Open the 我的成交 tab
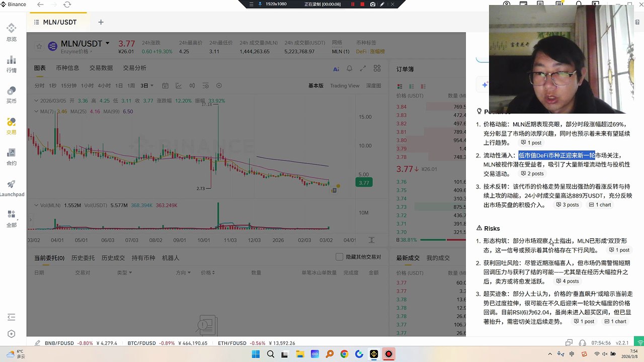The width and height of the screenshot is (644, 362). point(438,258)
